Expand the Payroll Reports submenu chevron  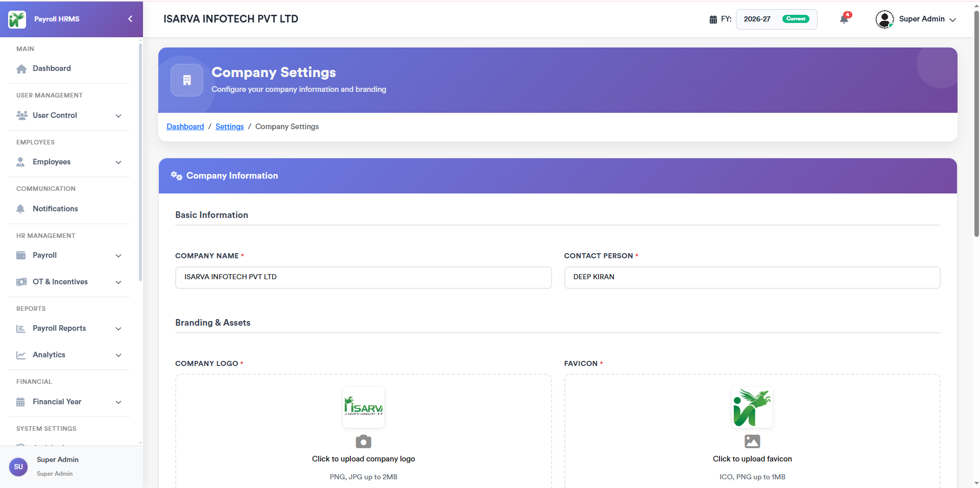point(118,329)
